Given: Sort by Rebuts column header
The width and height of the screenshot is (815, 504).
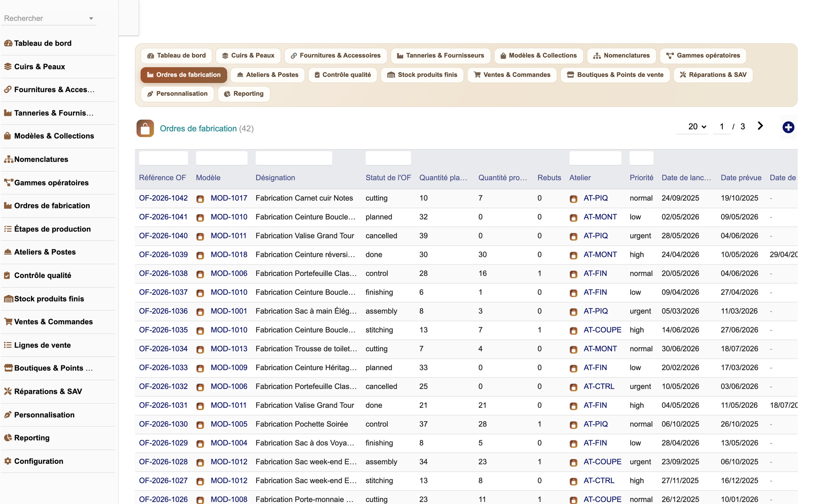Looking at the screenshot, I should tap(549, 177).
